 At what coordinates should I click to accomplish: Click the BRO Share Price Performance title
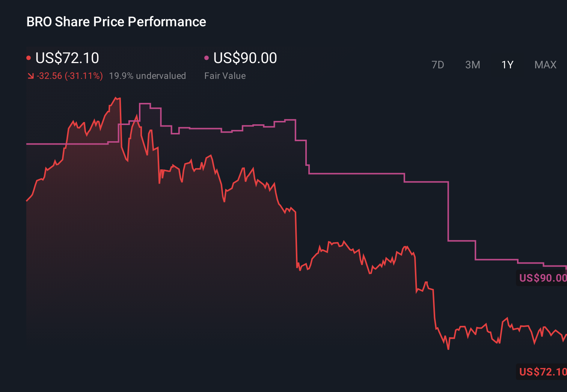[x=116, y=22]
